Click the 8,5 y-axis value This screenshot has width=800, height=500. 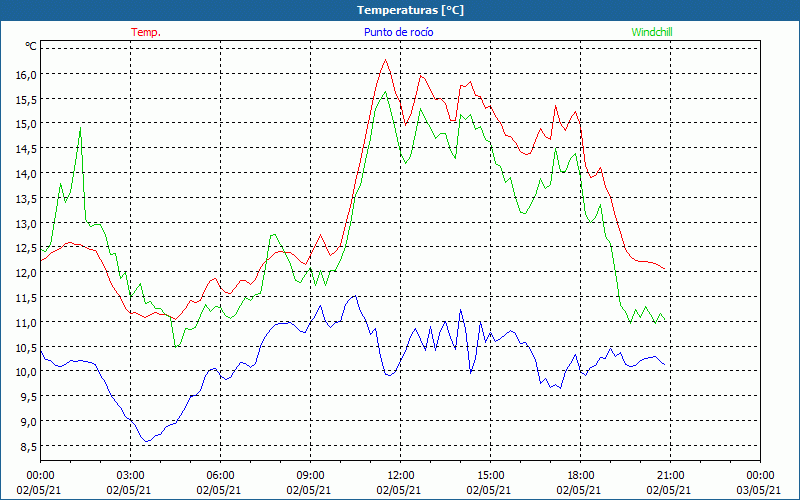(27, 447)
